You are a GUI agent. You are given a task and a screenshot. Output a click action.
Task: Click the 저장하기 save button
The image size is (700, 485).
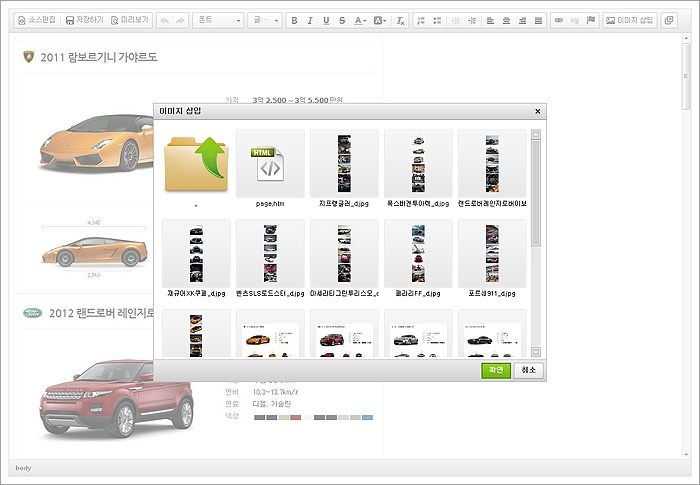click(84, 20)
